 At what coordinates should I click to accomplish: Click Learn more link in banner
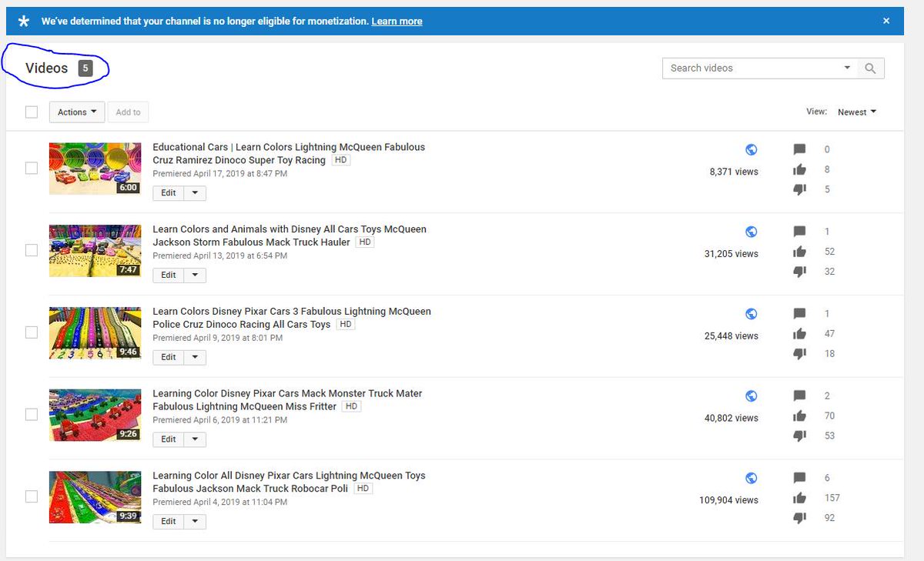coord(397,22)
